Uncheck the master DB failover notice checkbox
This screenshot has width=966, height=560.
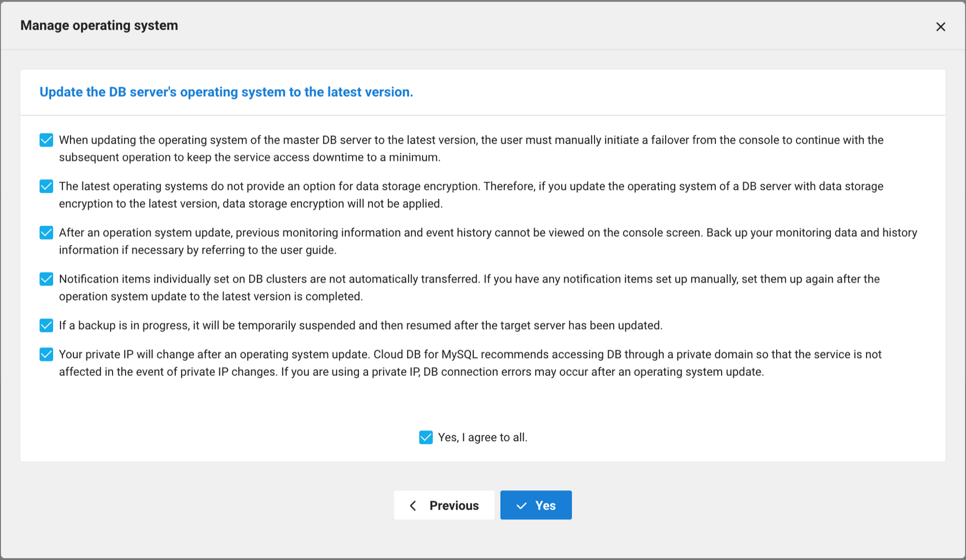click(46, 140)
